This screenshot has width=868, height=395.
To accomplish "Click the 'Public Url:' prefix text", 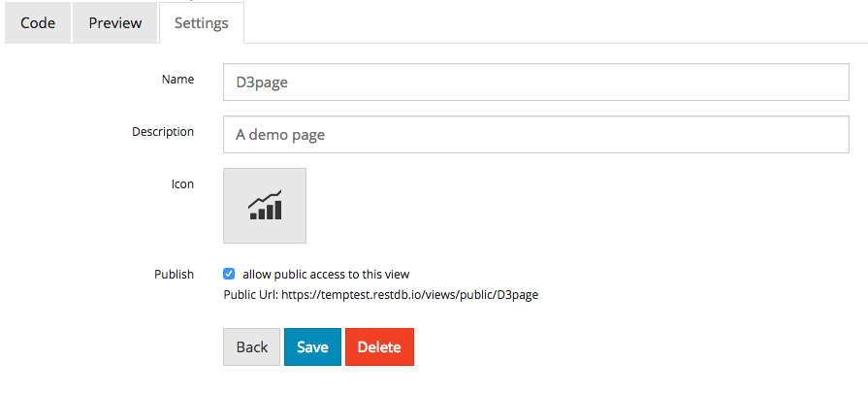I will click(x=251, y=295).
